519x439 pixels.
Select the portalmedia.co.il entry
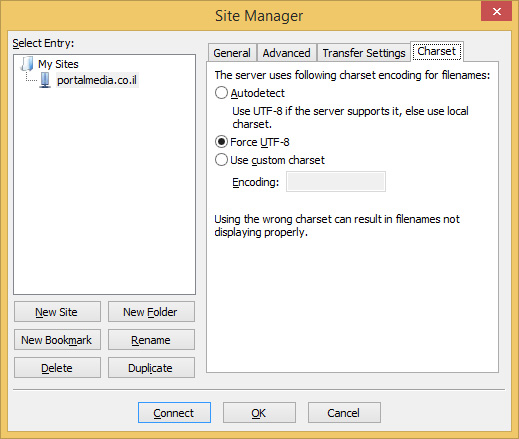(x=97, y=80)
